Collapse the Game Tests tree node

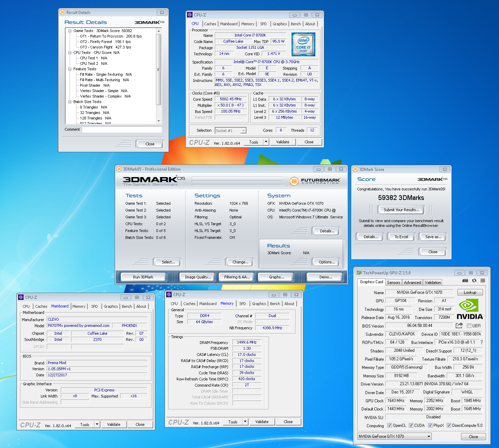coord(70,31)
